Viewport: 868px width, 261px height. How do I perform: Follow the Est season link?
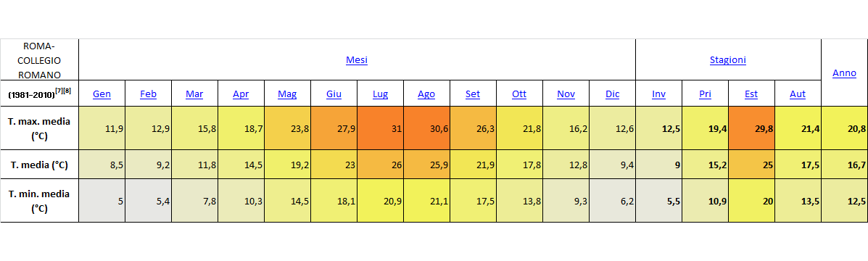tap(751, 94)
